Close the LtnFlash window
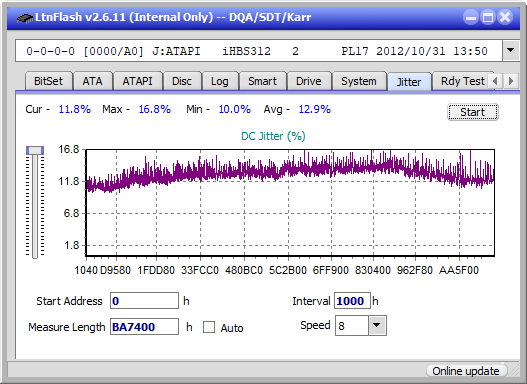 505,17
